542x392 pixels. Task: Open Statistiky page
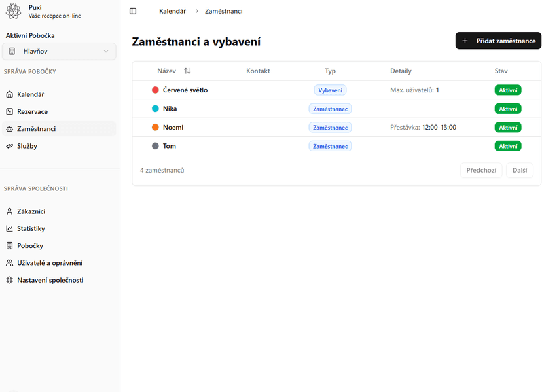click(59, 228)
